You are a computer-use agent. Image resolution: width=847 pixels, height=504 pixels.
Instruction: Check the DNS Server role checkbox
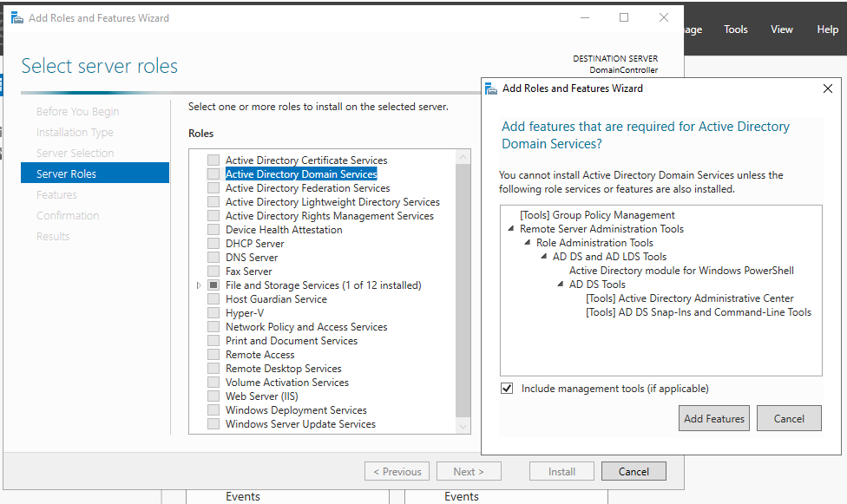[213, 258]
